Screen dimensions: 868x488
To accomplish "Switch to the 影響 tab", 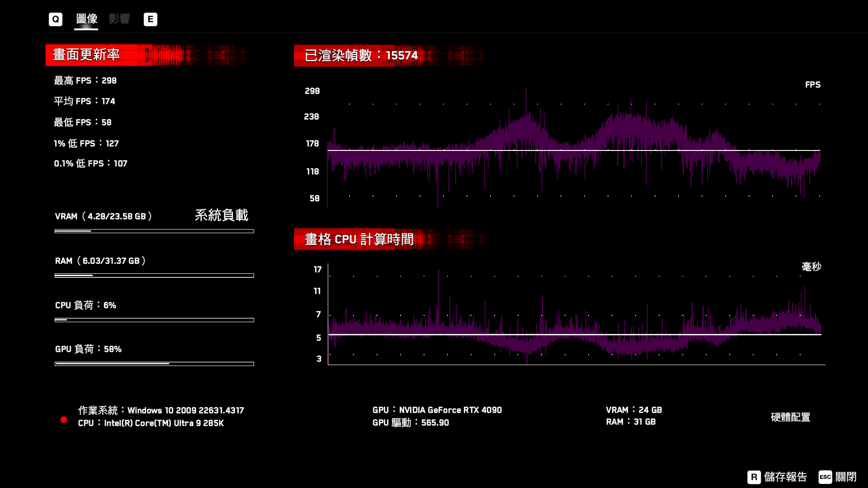I will (118, 19).
